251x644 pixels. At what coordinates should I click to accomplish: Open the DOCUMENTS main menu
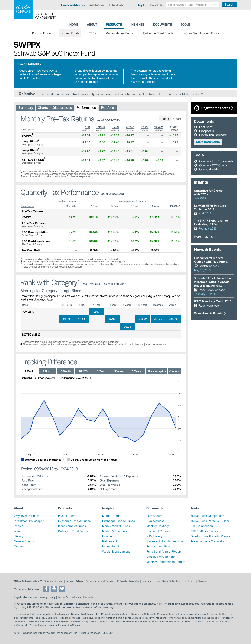(162, 25)
